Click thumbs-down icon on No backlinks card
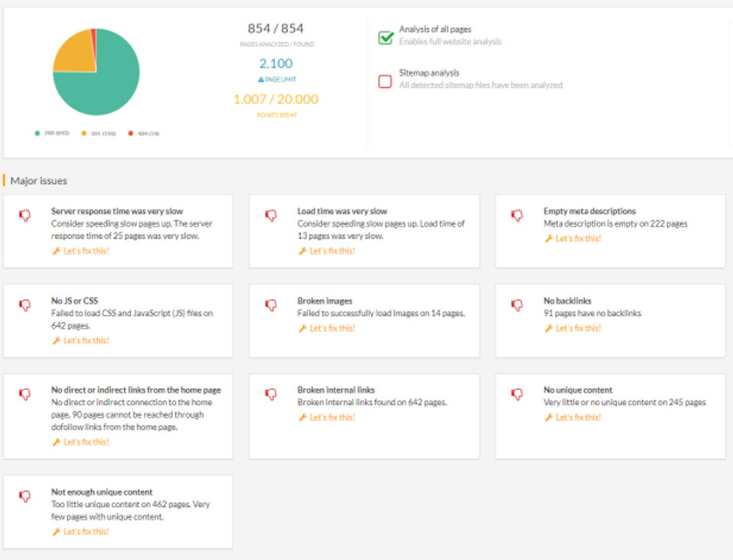Viewport: 733px width, 560px height. (517, 305)
